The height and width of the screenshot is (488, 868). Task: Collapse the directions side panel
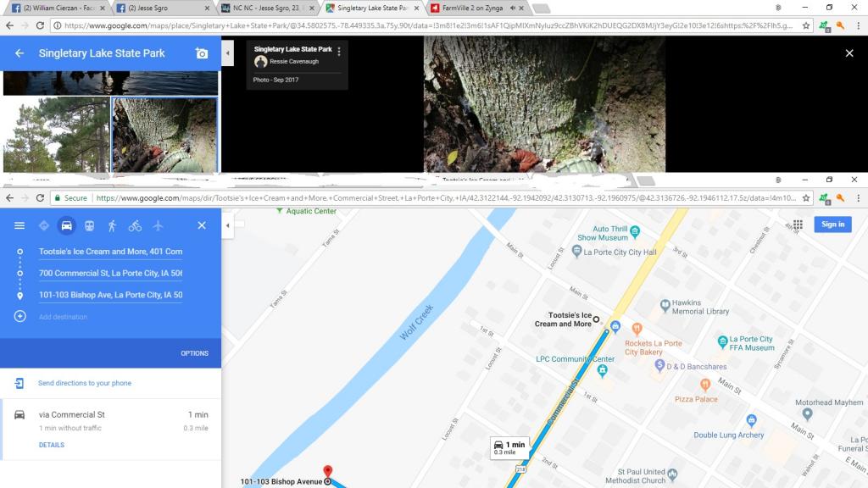coord(227,225)
